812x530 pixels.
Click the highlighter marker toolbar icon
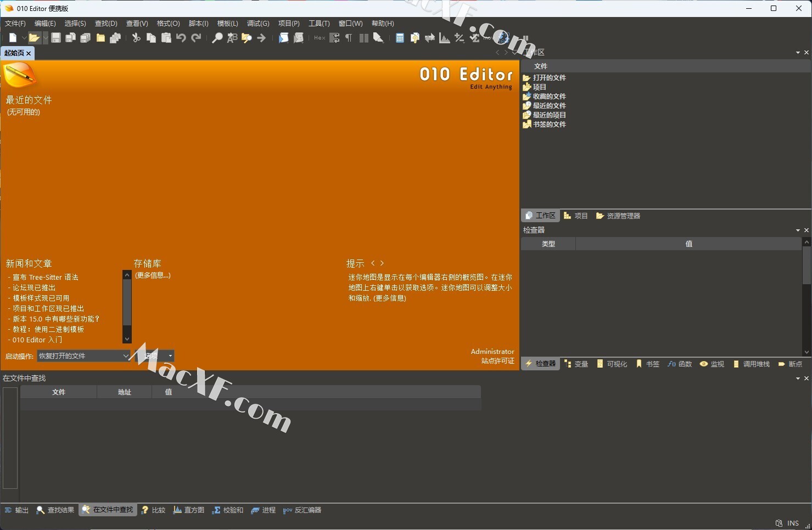click(x=378, y=38)
